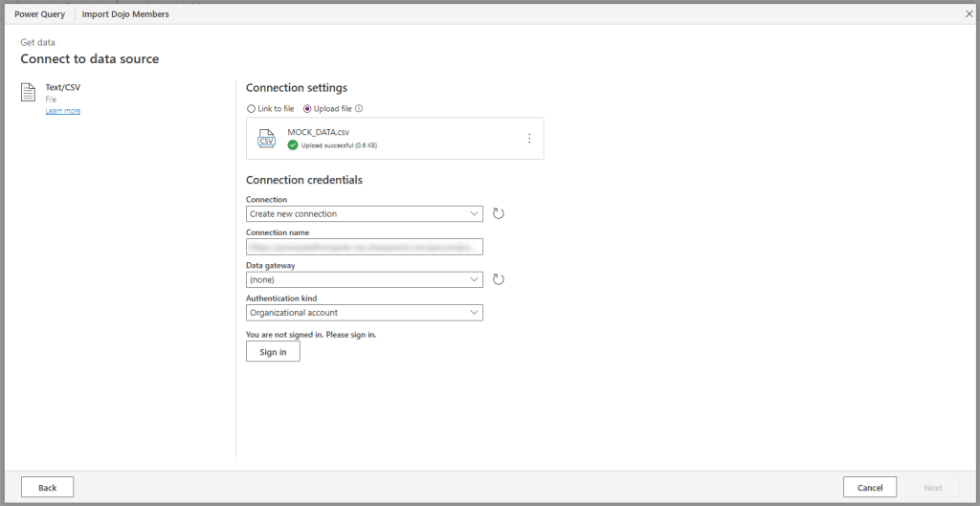Go back using the Back button
This screenshot has height=506, width=980.
pos(47,488)
